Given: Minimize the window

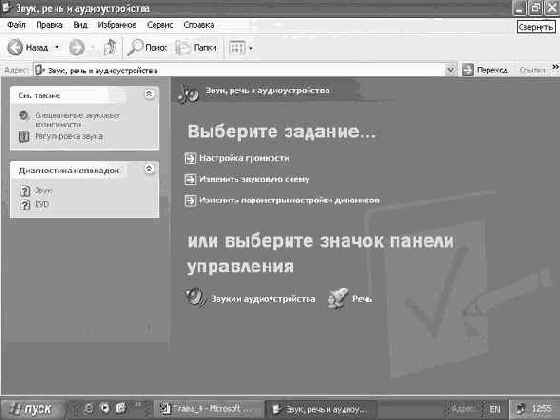Looking at the screenshot, I should (x=519, y=8).
